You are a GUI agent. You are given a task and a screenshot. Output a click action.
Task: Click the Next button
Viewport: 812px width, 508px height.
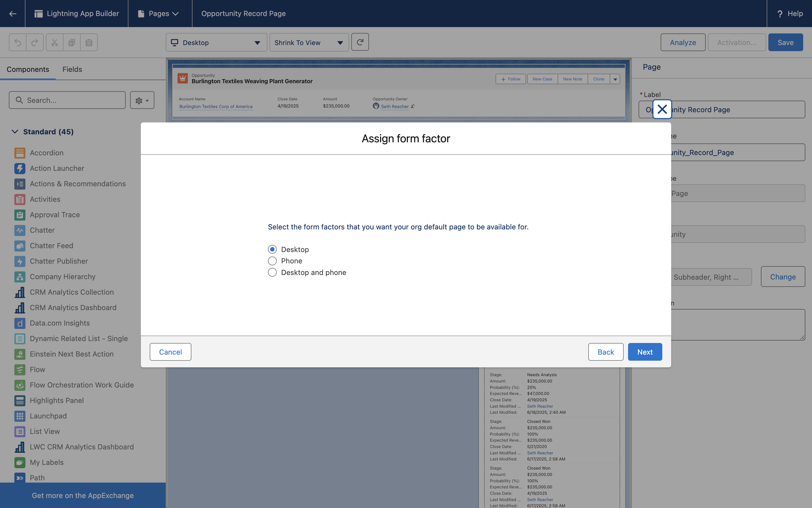[645, 352]
